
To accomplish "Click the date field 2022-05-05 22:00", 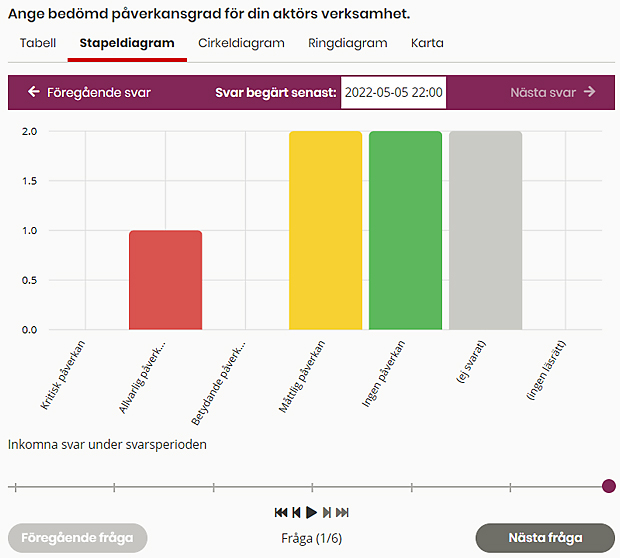I will click(x=393, y=92).
